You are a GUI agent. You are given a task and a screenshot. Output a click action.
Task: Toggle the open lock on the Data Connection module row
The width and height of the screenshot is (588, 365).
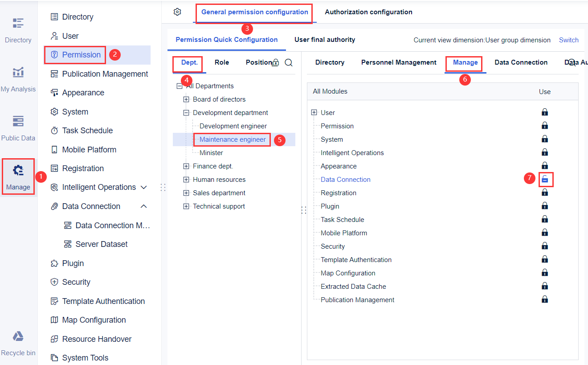point(545,179)
